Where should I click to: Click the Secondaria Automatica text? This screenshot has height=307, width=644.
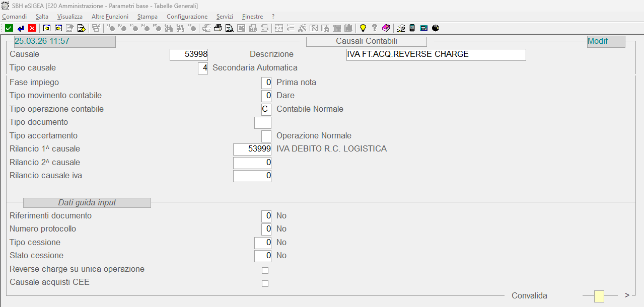tap(255, 68)
